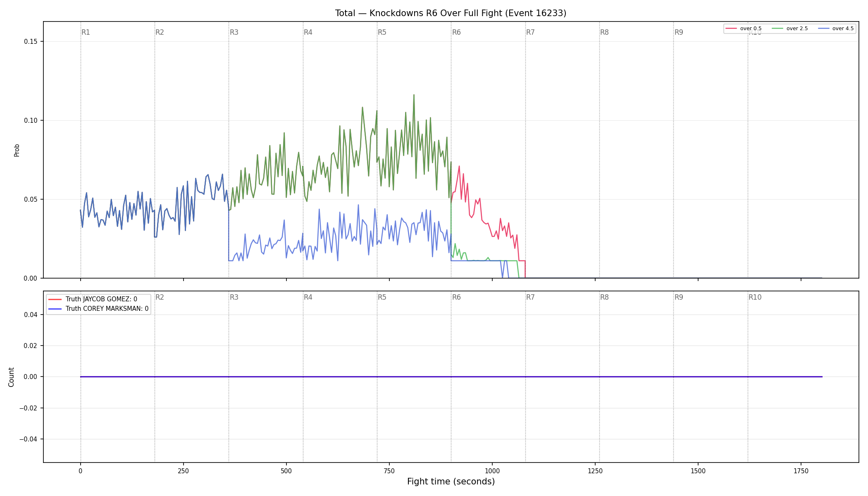Click the chart title for Event 16233

[451, 13]
